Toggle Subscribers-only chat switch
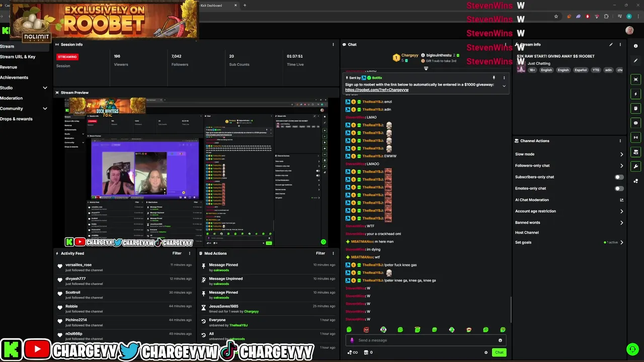This screenshot has width=644, height=362. (x=619, y=177)
